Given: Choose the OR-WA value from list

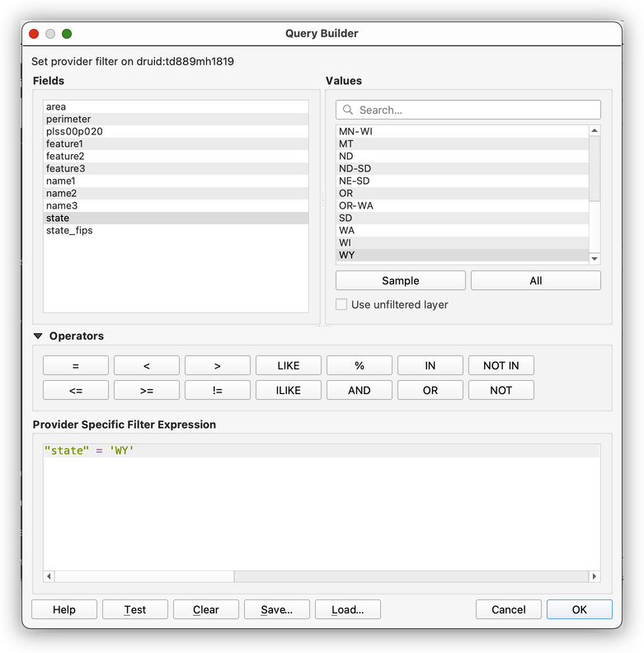Looking at the screenshot, I should pos(356,205).
